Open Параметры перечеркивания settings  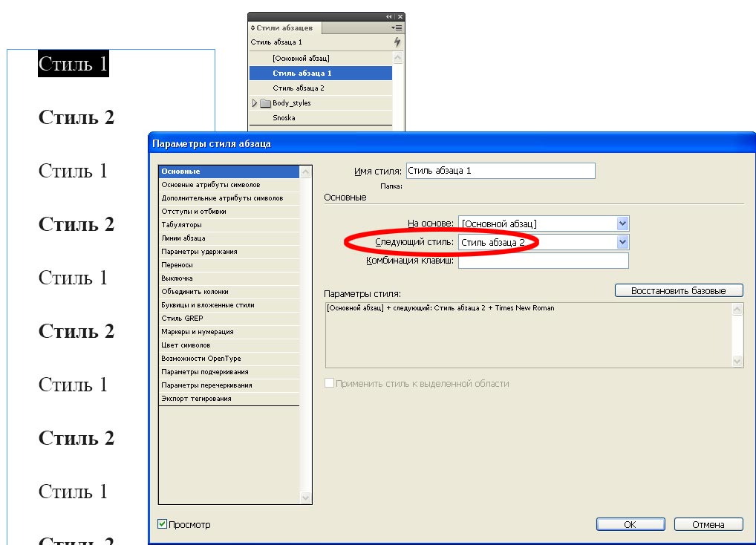(x=229, y=385)
